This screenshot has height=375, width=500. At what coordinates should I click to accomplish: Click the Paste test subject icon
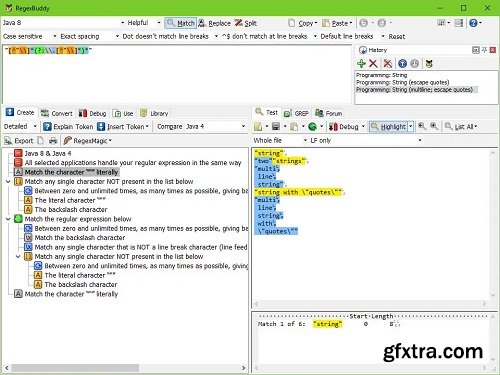pos(294,127)
